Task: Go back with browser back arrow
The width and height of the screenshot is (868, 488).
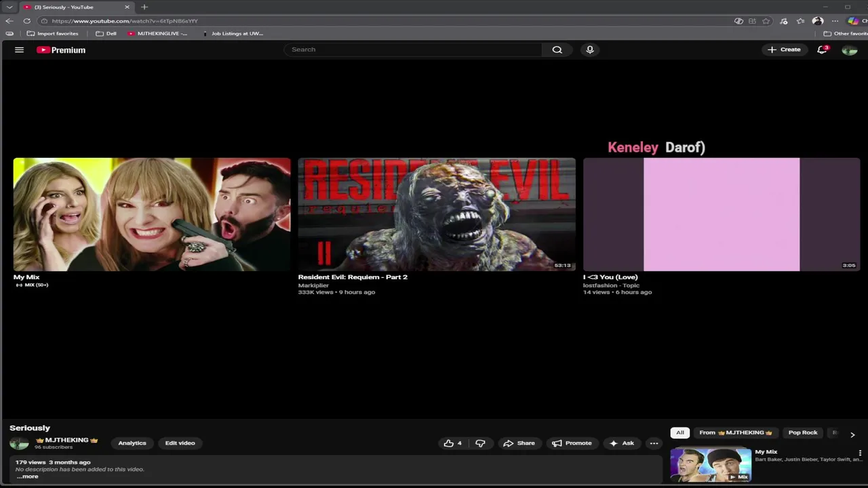Action: (9, 21)
